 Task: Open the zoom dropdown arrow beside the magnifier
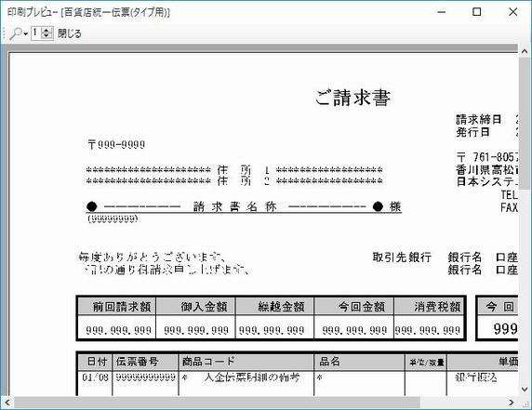26,34
